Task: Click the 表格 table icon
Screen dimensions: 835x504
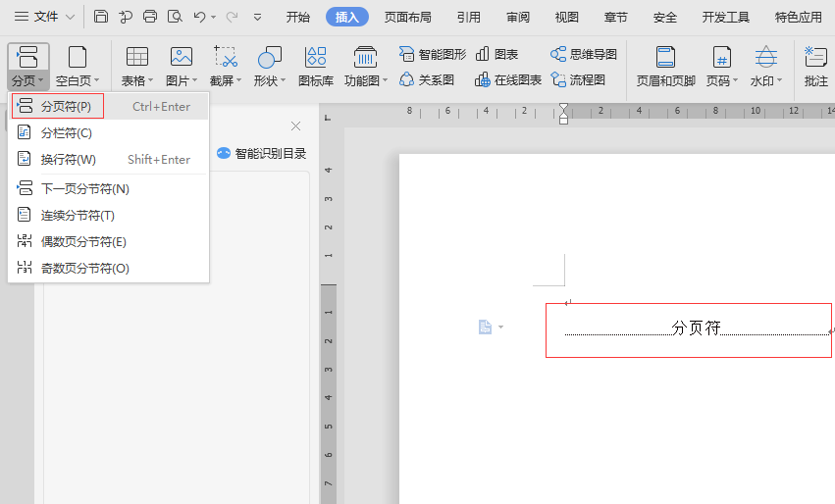Action: (136, 57)
